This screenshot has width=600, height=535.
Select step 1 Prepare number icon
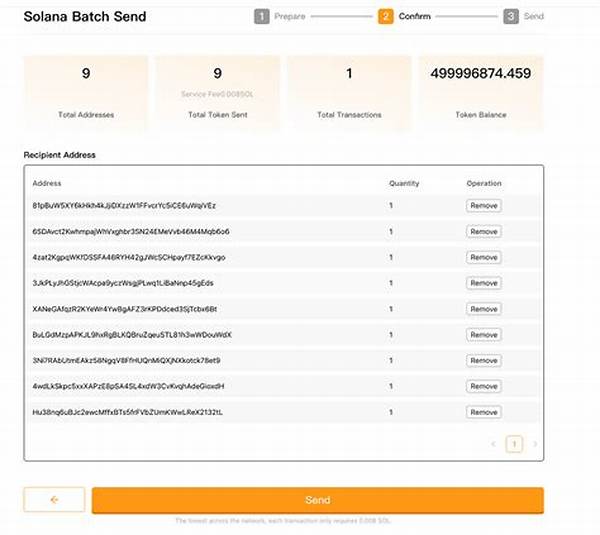262,16
